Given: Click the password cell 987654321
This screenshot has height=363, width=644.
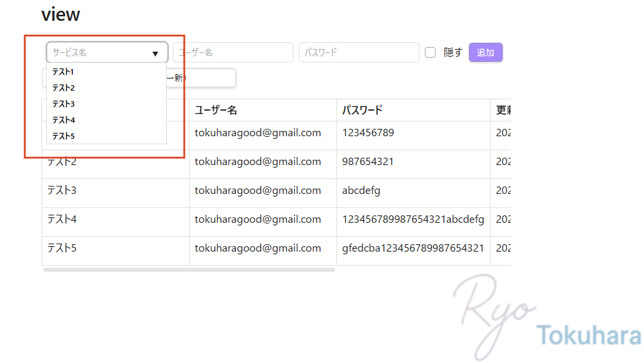Looking at the screenshot, I should pos(368,162).
